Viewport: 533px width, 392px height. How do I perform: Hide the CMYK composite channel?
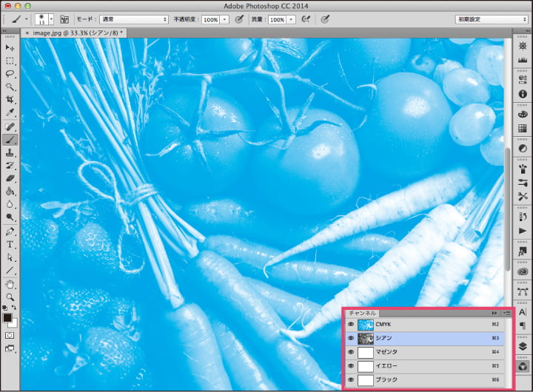tap(350, 325)
